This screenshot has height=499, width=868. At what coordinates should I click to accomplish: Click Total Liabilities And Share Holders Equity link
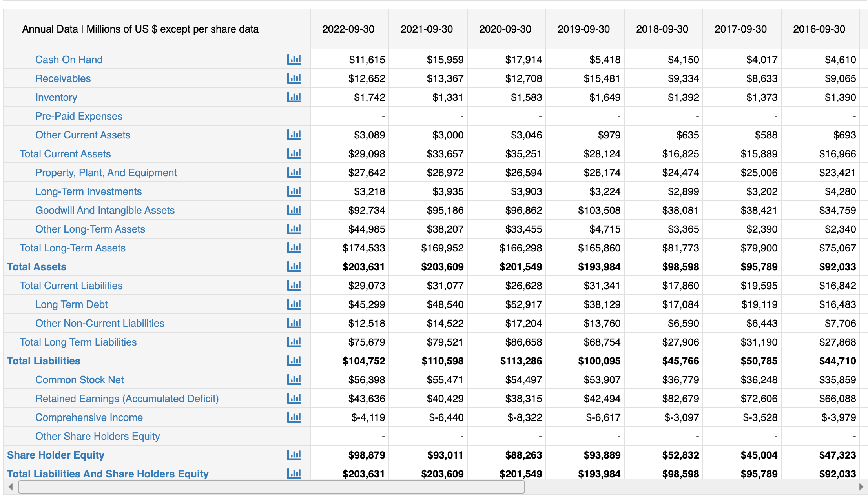point(108,474)
